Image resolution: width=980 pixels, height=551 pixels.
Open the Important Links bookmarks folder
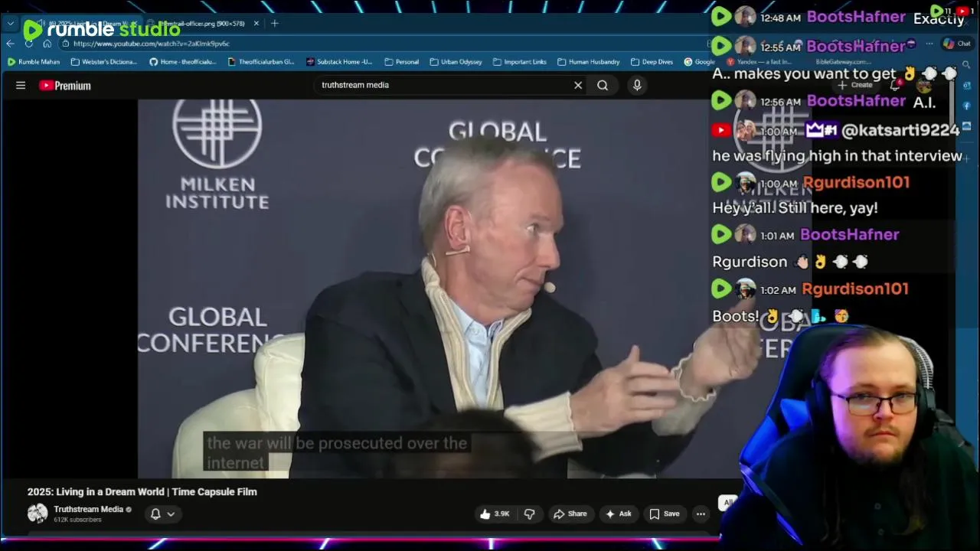point(520,62)
